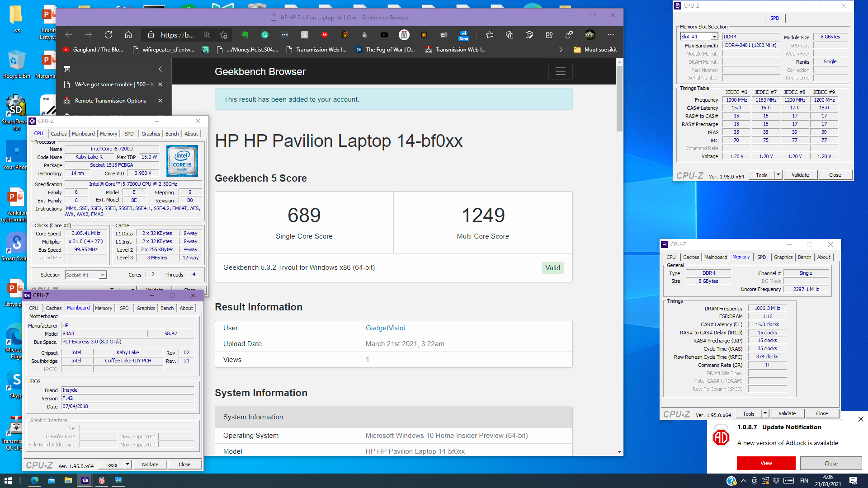Click the scrollbar down arrow in browser
Viewport: 868px width, 488px height.
[619, 451]
